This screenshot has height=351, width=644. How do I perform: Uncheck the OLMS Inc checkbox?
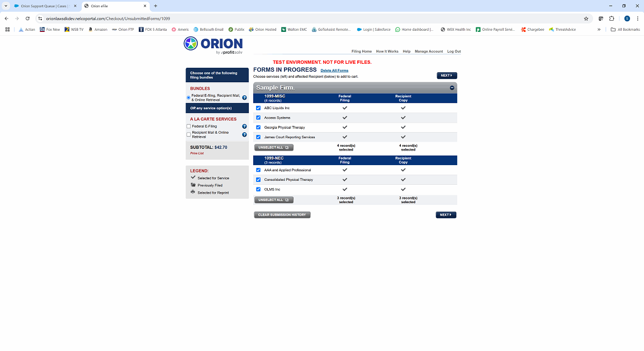(258, 189)
